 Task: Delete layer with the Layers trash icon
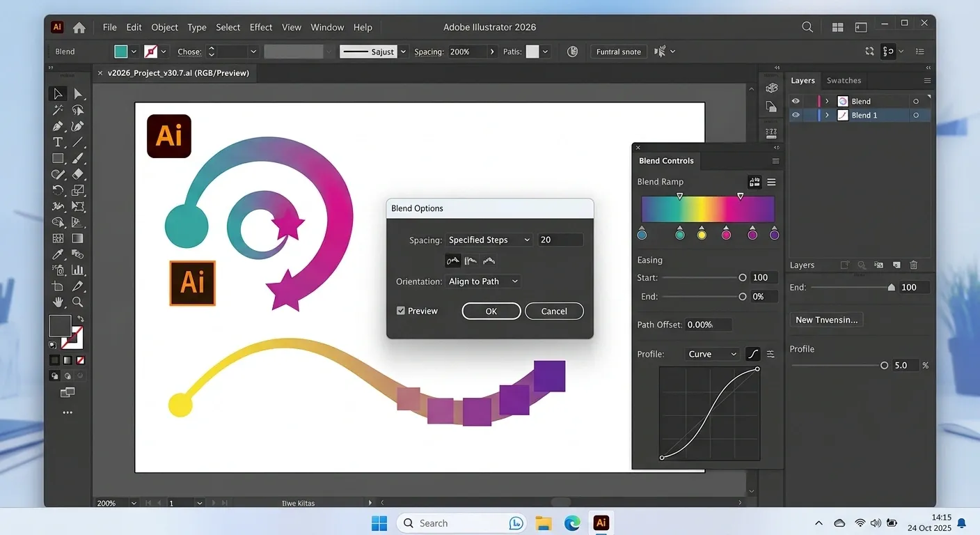point(914,265)
